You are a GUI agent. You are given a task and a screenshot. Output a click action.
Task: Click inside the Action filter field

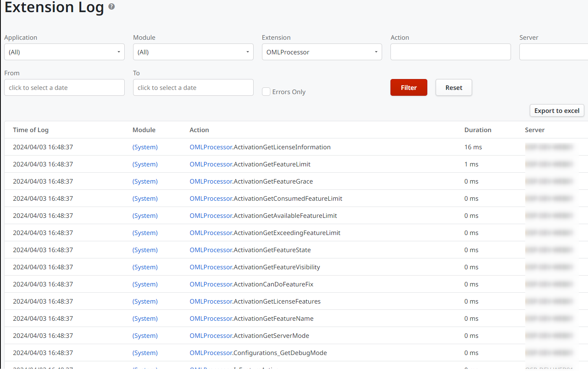click(450, 51)
